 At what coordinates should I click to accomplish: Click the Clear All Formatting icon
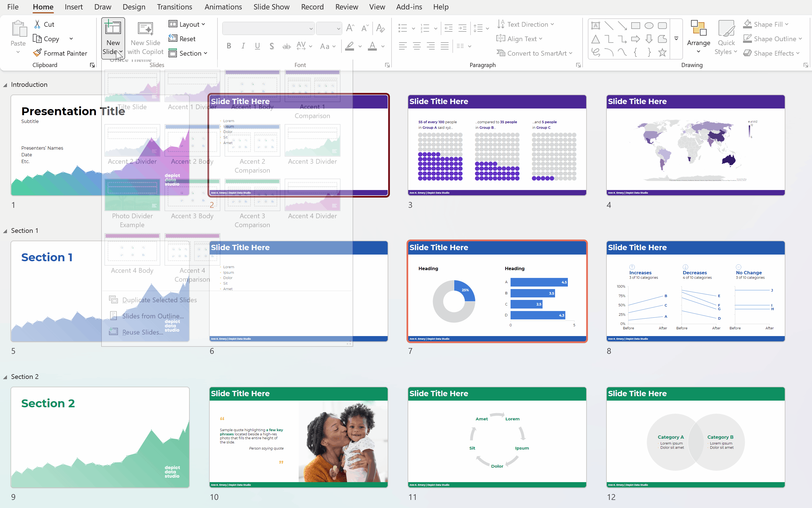coord(380,28)
